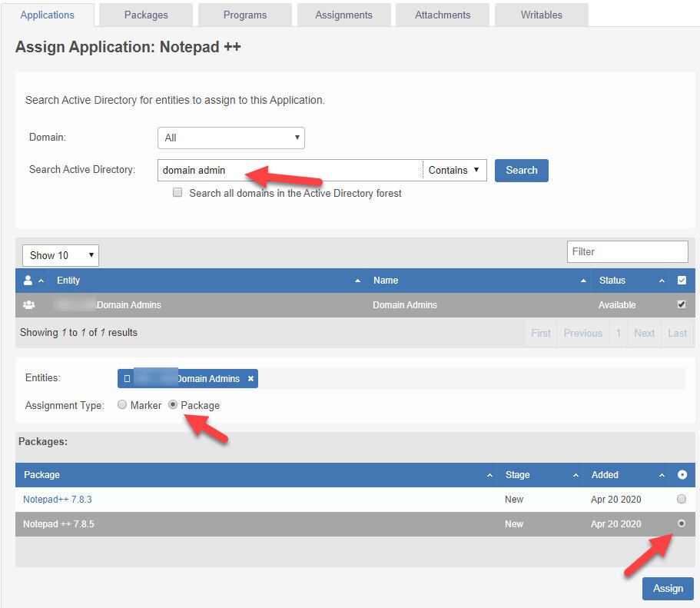Open the Contains match type dropdown
Image resolution: width=700 pixels, height=608 pixels.
[454, 170]
